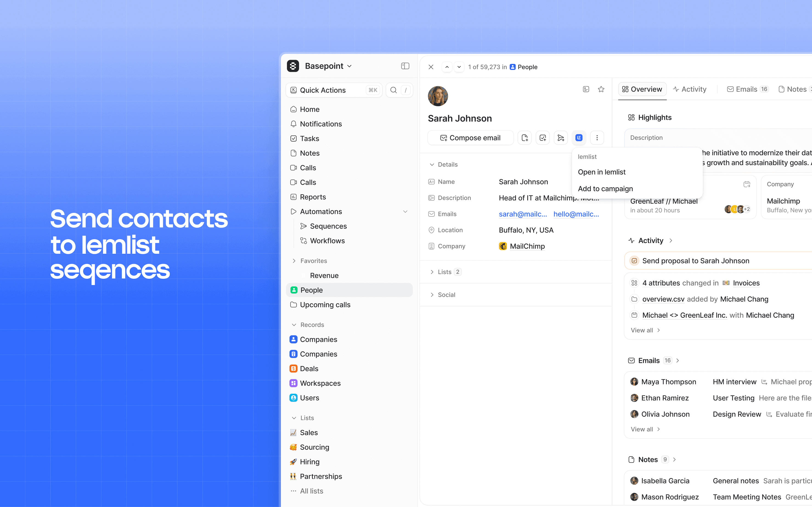Viewport: 812px width, 507px height.
Task: Open Upcoming calls in sidebar
Action: point(349,305)
